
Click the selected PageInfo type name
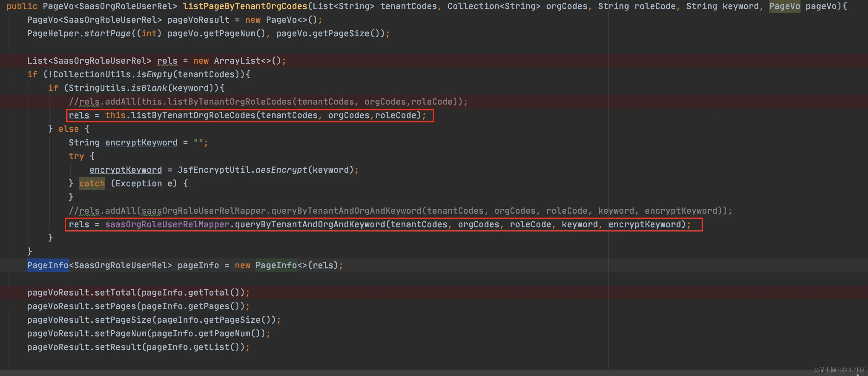point(48,265)
